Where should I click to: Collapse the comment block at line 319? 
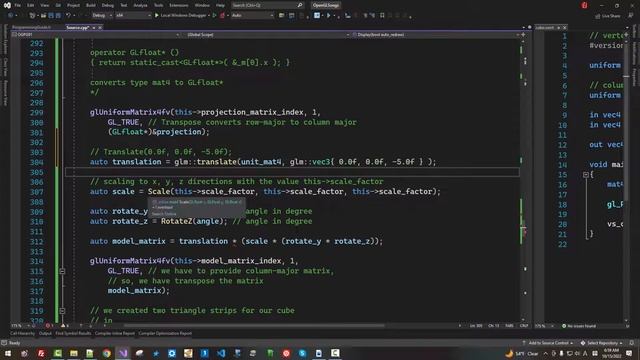click(62, 311)
